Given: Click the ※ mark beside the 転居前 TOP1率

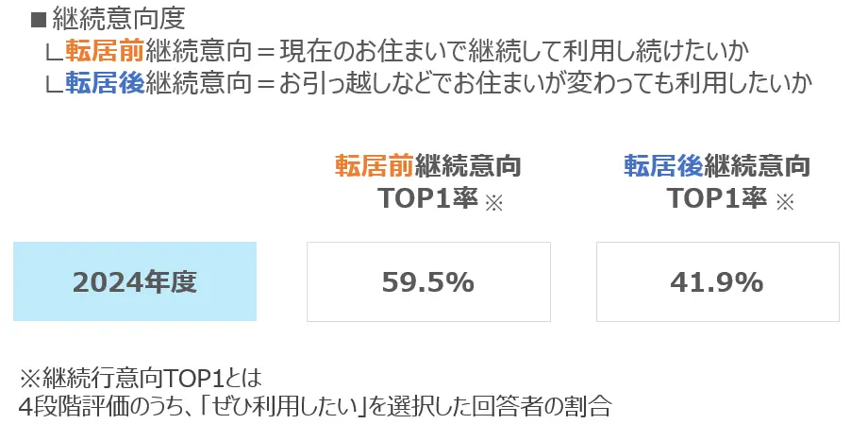Looking at the screenshot, I should point(493,203).
